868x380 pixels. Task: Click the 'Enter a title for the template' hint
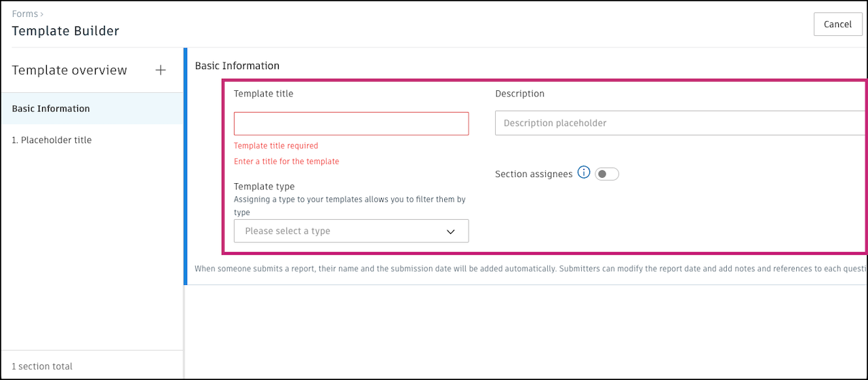tap(286, 161)
